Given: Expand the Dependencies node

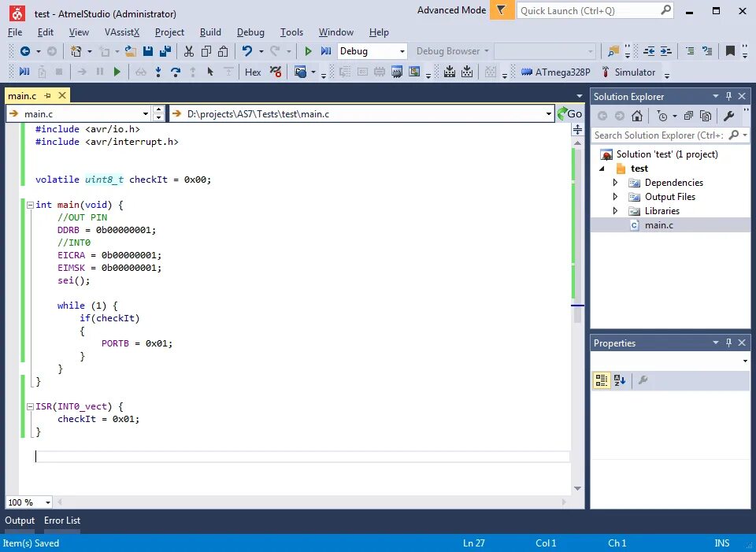Looking at the screenshot, I should (x=615, y=182).
